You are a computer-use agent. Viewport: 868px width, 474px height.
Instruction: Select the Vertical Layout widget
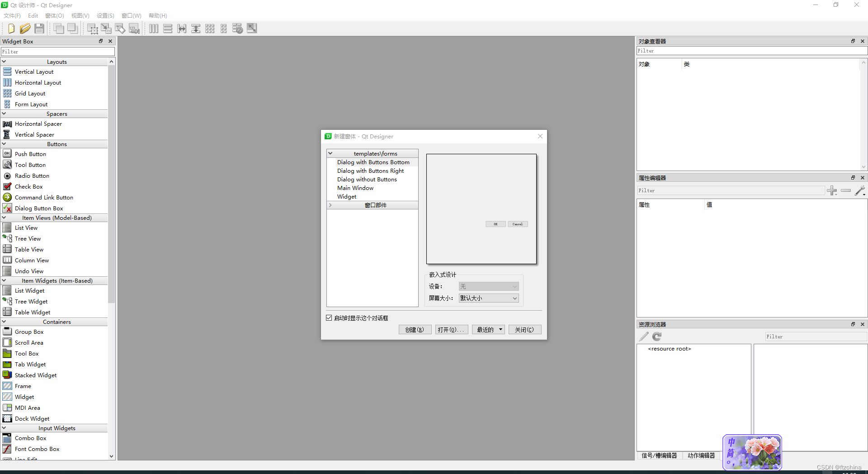(x=34, y=71)
